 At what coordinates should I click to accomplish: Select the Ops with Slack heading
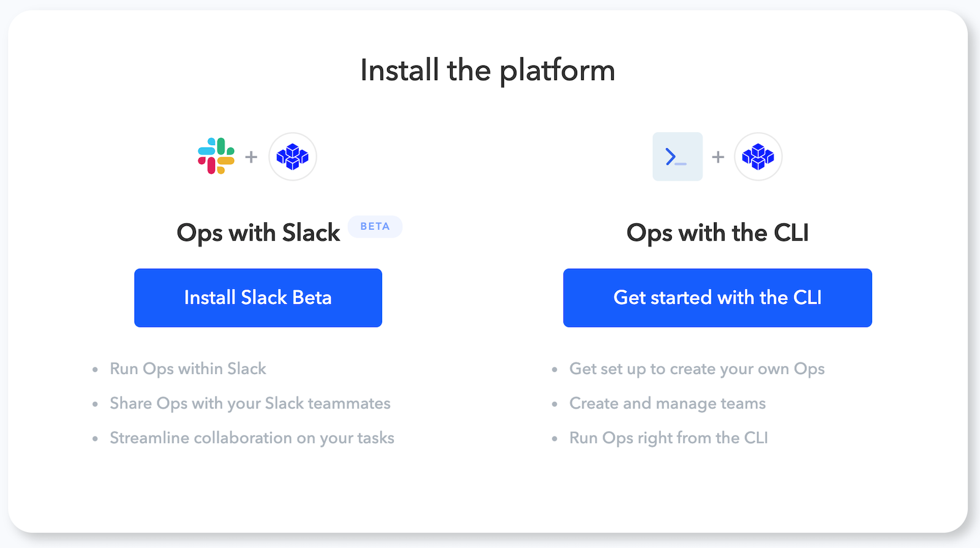(x=258, y=233)
